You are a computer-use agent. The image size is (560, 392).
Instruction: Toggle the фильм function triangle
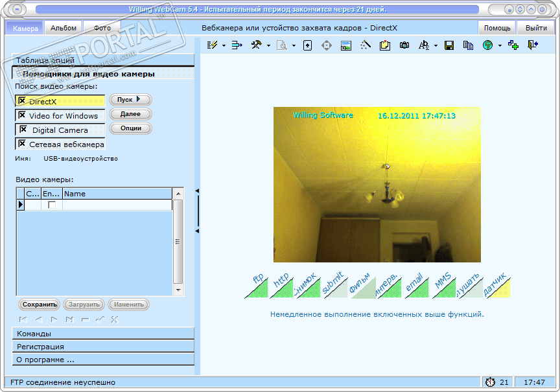[365, 288]
